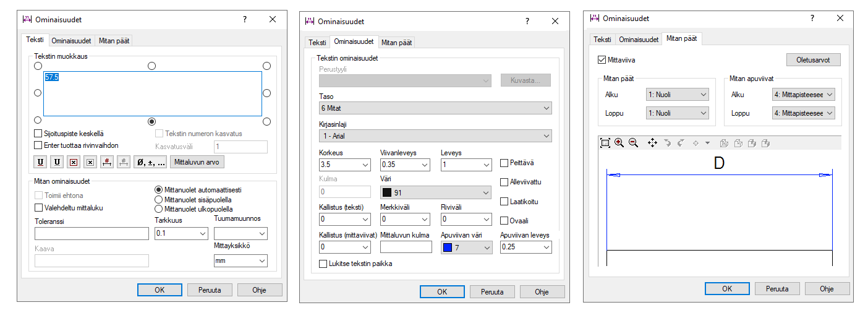Open the Tuumamuunnos dropdown

[240, 233]
